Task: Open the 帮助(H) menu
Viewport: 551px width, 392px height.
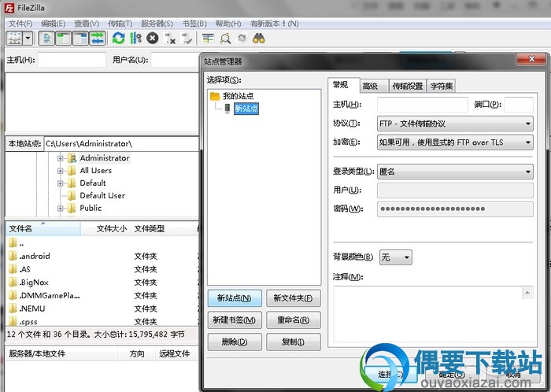Action: pos(228,24)
